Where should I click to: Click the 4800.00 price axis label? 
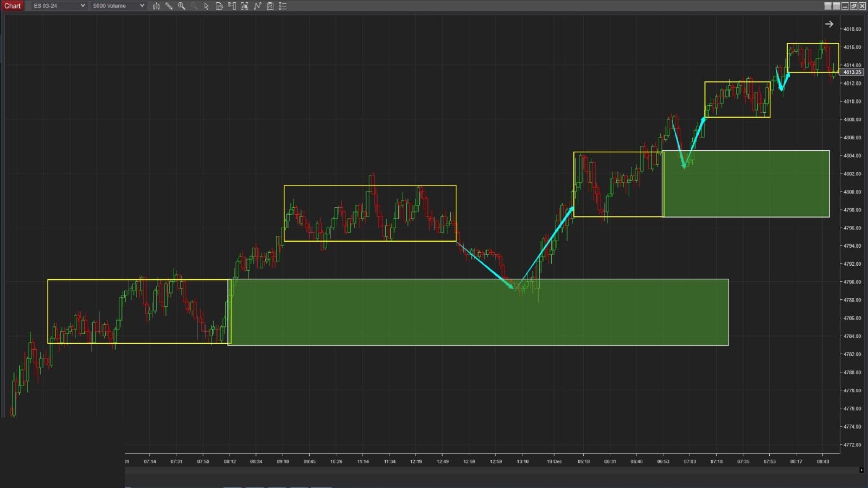(852, 192)
